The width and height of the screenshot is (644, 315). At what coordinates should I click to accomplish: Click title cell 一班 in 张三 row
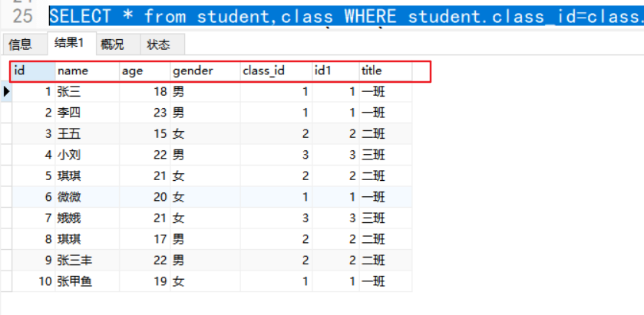[385, 91]
